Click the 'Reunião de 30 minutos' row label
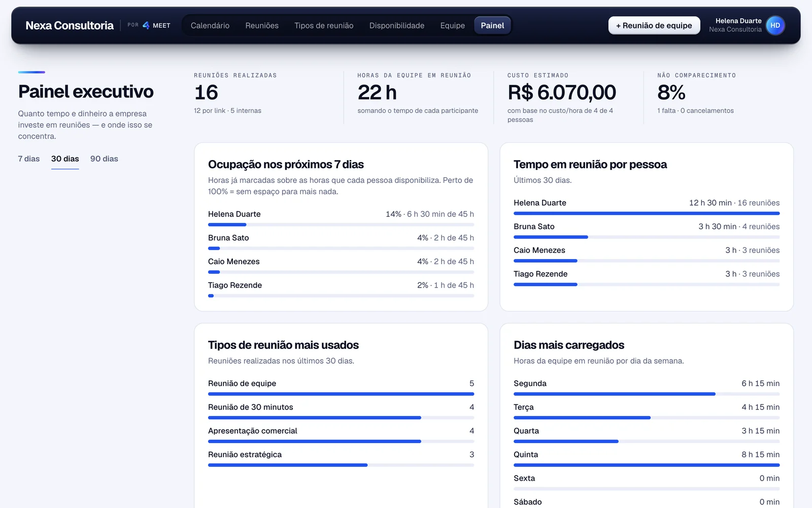 tap(251, 407)
